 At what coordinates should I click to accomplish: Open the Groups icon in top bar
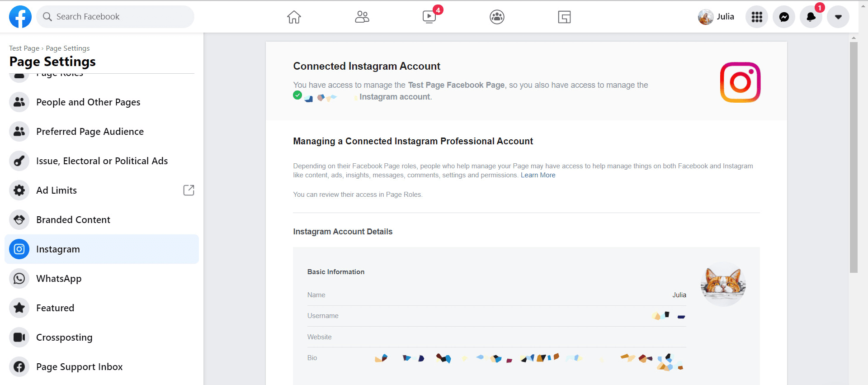497,17
